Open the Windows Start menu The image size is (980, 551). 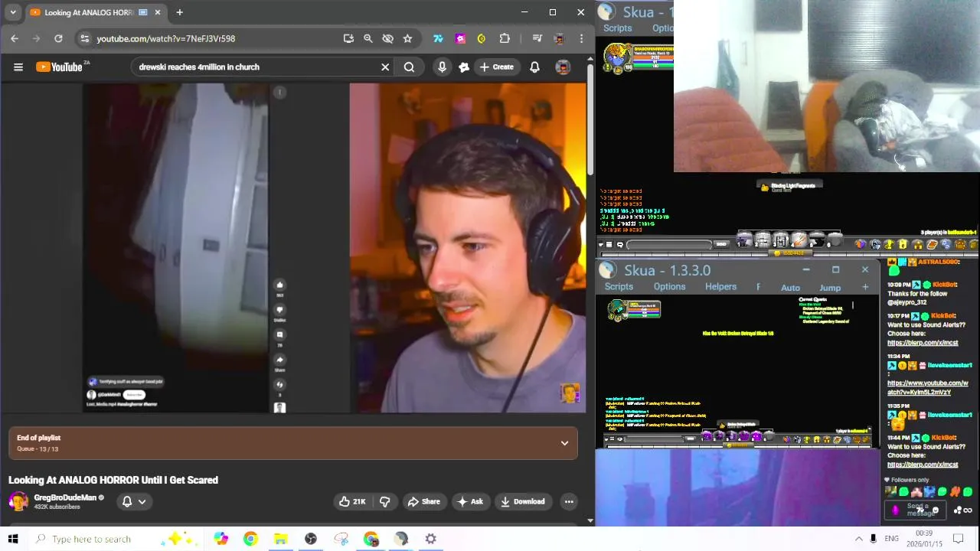pyautogui.click(x=13, y=539)
